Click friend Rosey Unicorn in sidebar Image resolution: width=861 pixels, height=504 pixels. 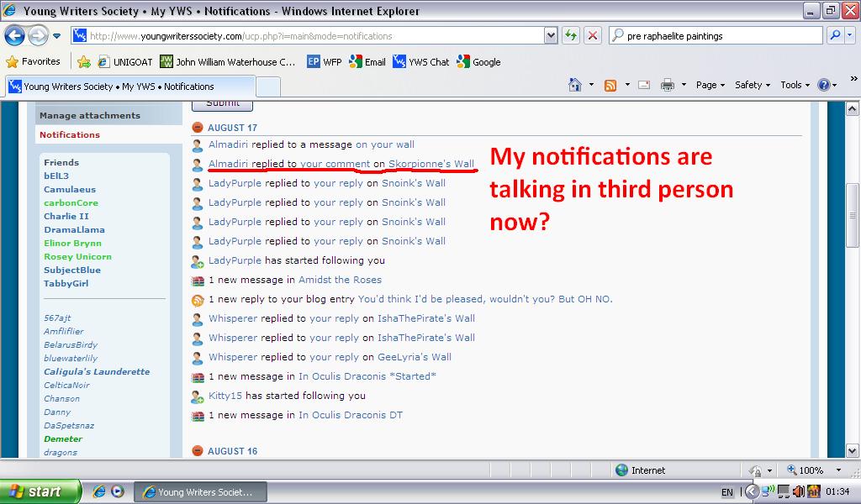[x=77, y=256]
